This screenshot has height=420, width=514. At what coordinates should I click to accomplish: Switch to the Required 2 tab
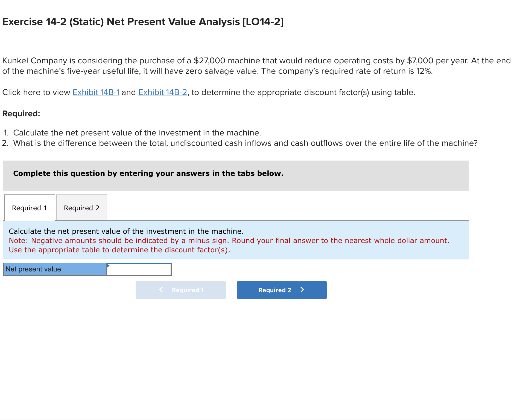(x=81, y=208)
